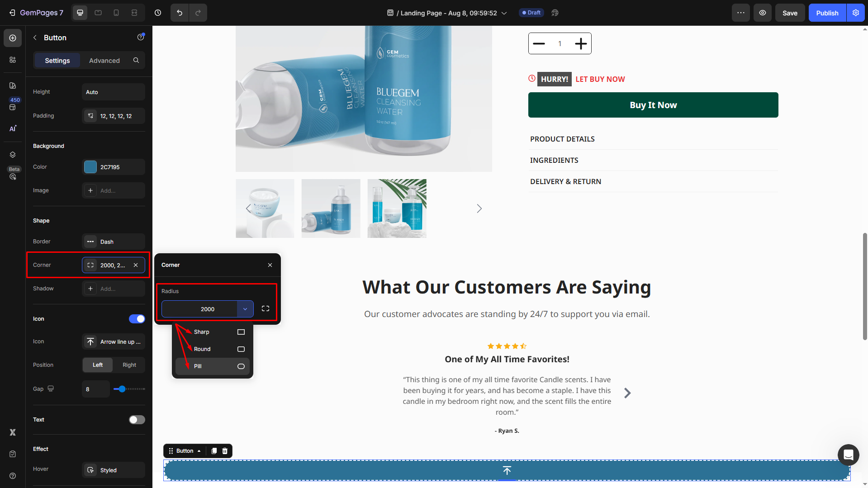Click the GemPages back exit icon
868x488 pixels.
(12, 13)
